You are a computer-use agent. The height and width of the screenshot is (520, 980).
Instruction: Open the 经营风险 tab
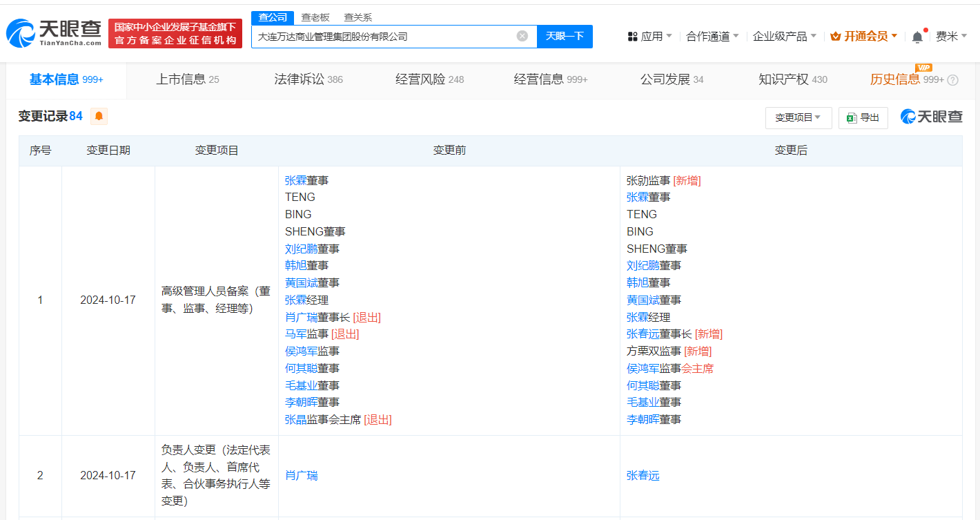[x=429, y=79]
